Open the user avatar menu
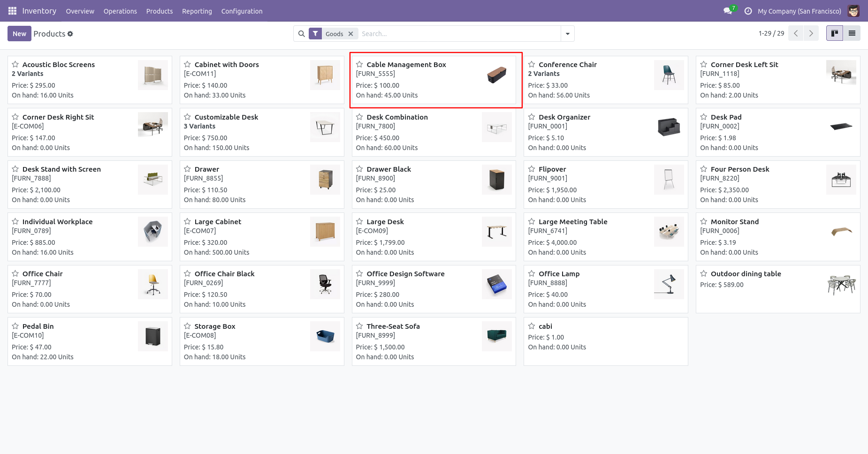Image resolution: width=868 pixels, height=454 pixels. (x=853, y=11)
